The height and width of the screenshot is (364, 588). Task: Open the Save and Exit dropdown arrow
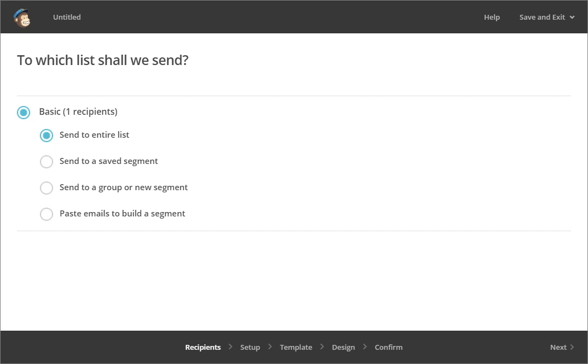pyautogui.click(x=572, y=17)
